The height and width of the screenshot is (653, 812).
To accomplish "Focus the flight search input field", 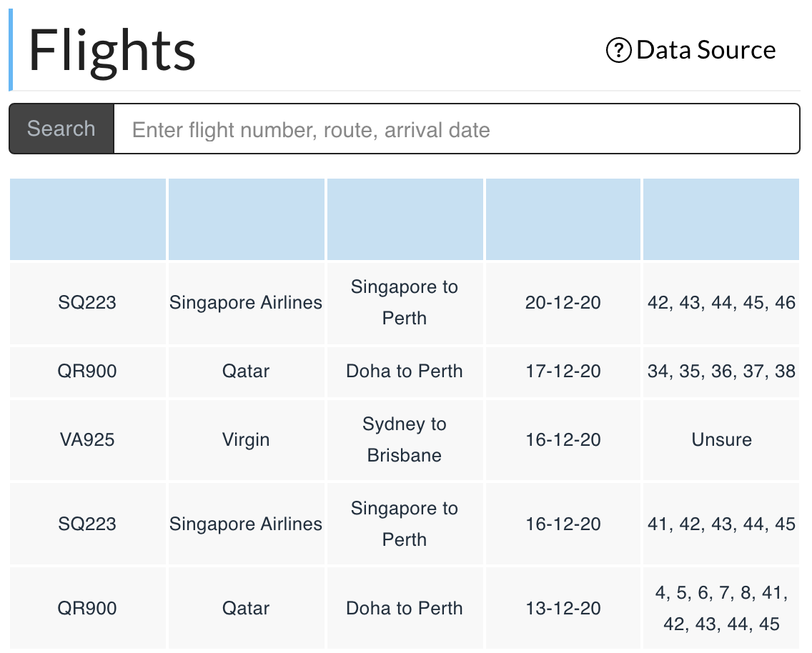I will 456,129.
